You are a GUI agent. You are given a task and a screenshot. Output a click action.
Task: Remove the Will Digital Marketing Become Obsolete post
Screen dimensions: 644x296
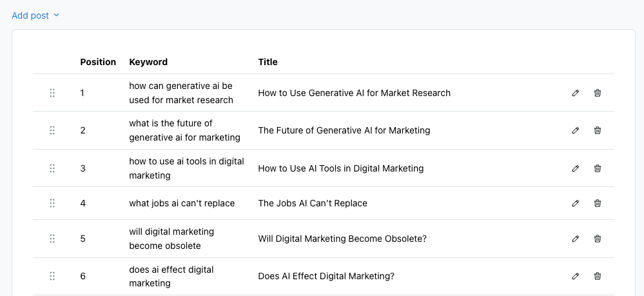(x=598, y=239)
